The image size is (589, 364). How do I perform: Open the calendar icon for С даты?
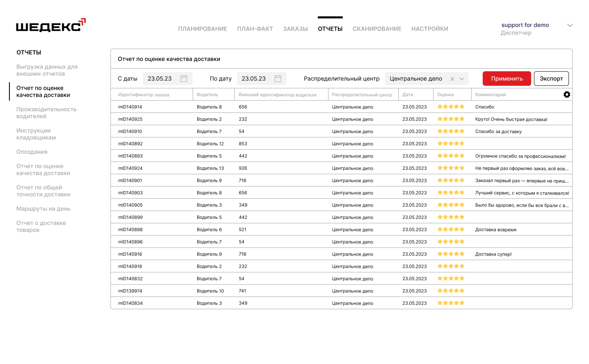click(x=184, y=79)
